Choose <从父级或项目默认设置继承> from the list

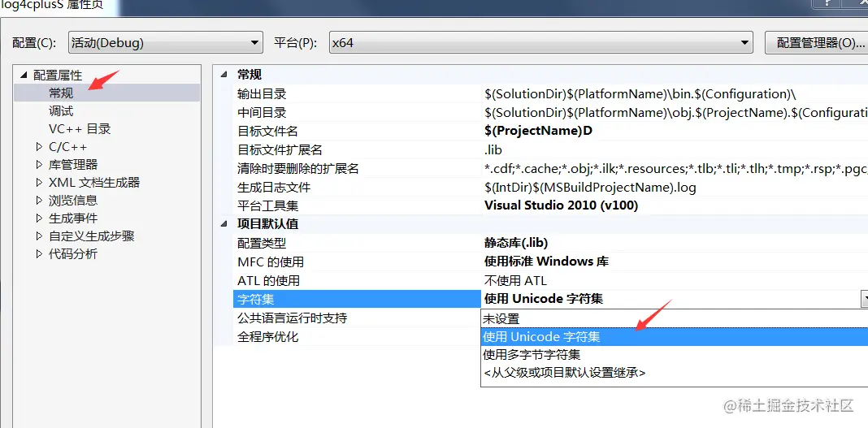coord(675,373)
